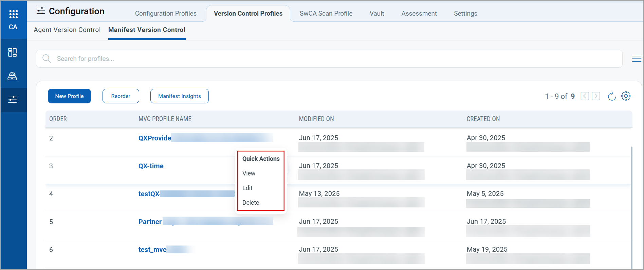
Task: Select the configuration sliders sidebar icon
Action: (x=13, y=100)
